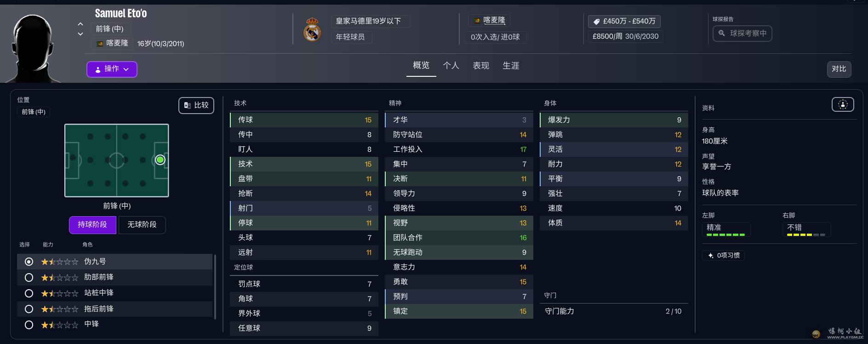Choose the 拖后前锋 role radio button
Image resolution: width=868 pixels, height=344 pixels.
(29, 309)
